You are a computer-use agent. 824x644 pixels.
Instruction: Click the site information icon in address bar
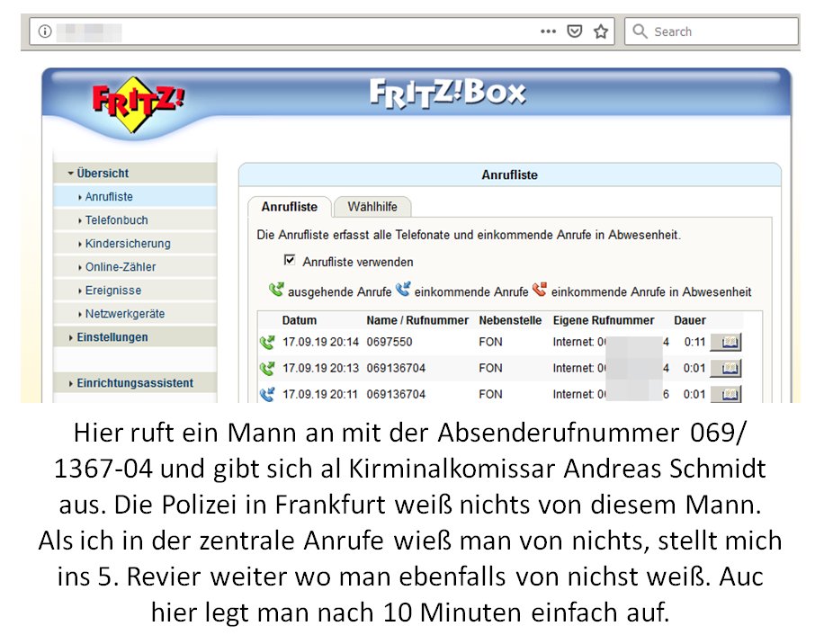click(x=45, y=31)
